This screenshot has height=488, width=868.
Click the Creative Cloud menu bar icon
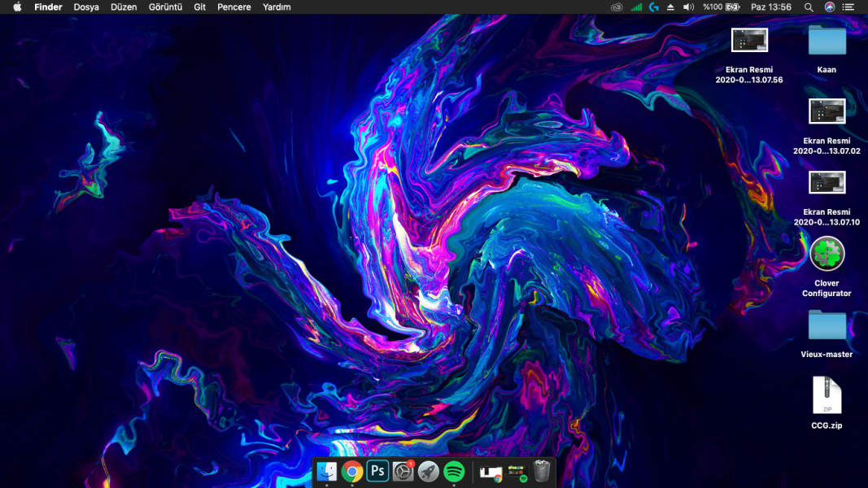(x=617, y=7)
